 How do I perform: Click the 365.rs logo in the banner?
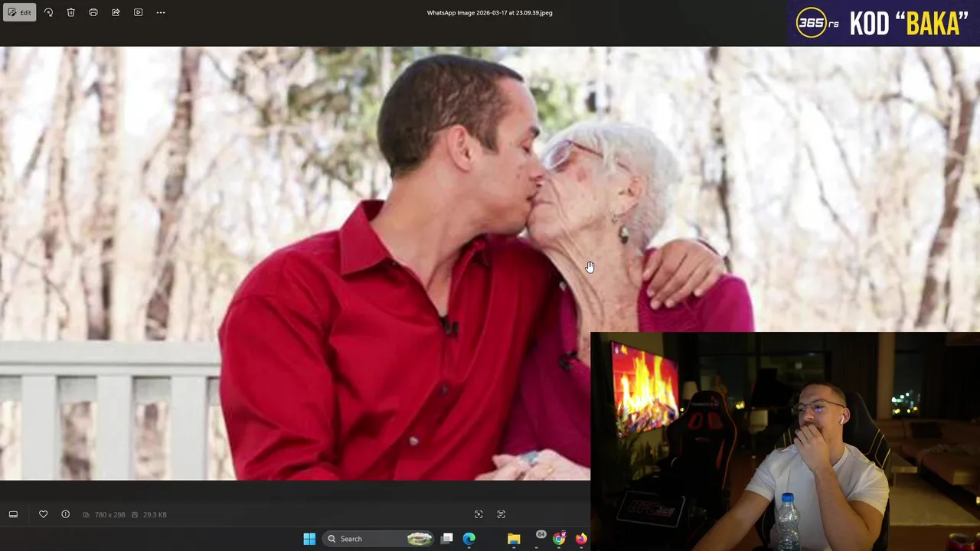(x=818, y=23)
